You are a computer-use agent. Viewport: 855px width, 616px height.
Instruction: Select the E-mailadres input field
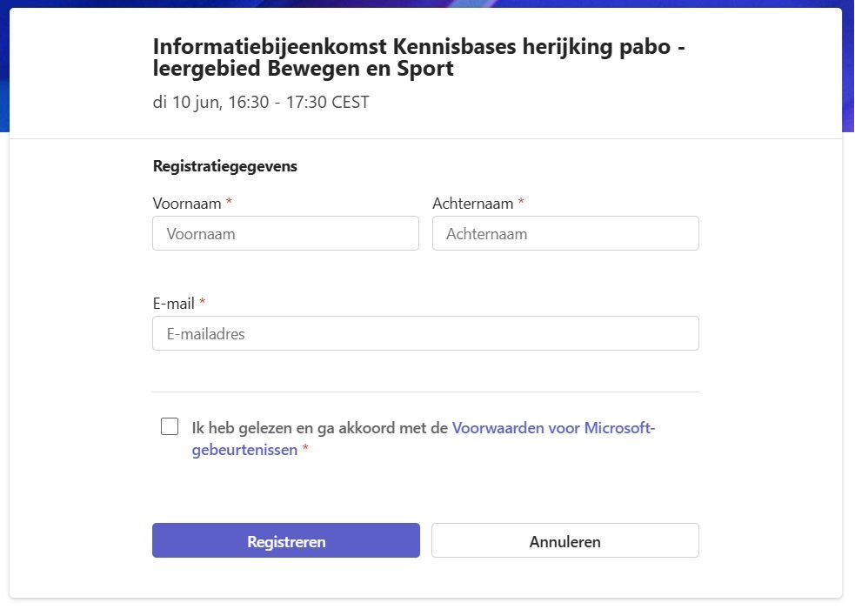coord(425,333)
